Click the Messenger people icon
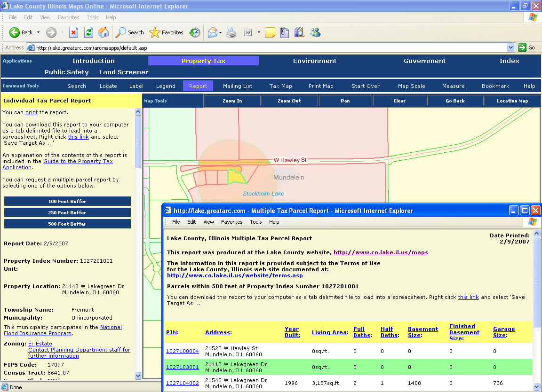The image size is (542, 392). pyautogui.click(x=315, y=32)
